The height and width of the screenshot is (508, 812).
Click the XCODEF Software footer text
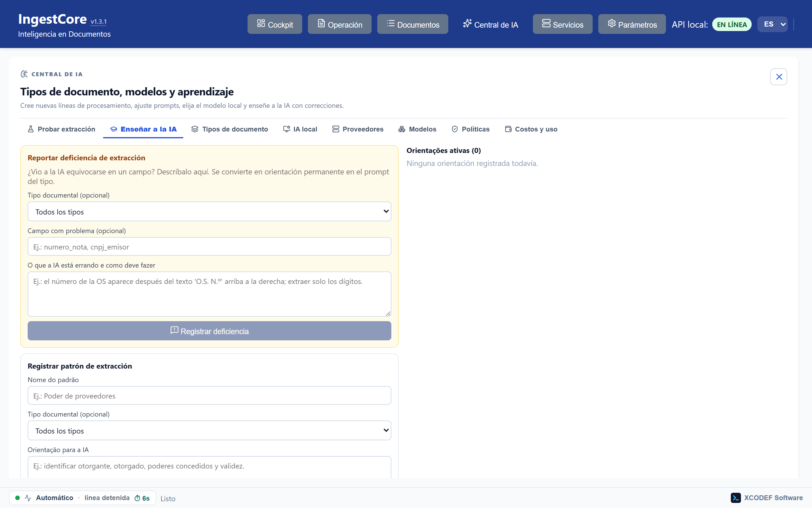pos(773,498)
